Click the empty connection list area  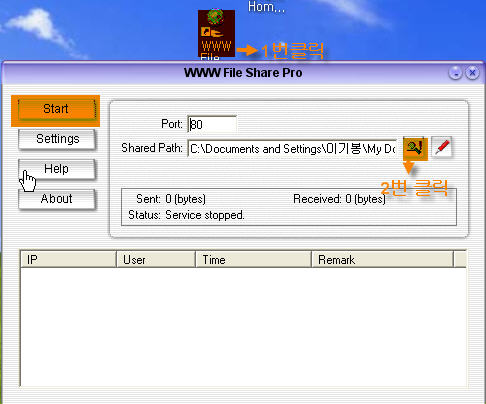point(243,327)
